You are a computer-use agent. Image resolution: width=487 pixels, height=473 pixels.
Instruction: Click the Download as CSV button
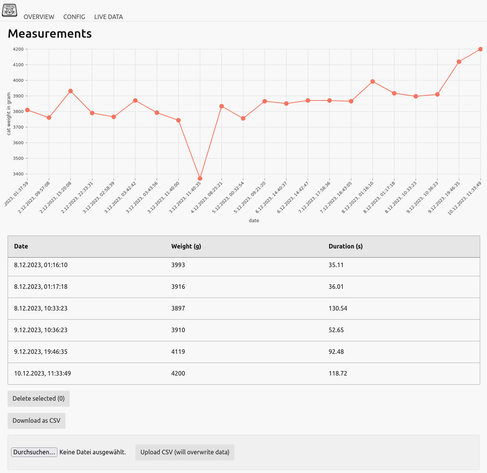(36, 421)
